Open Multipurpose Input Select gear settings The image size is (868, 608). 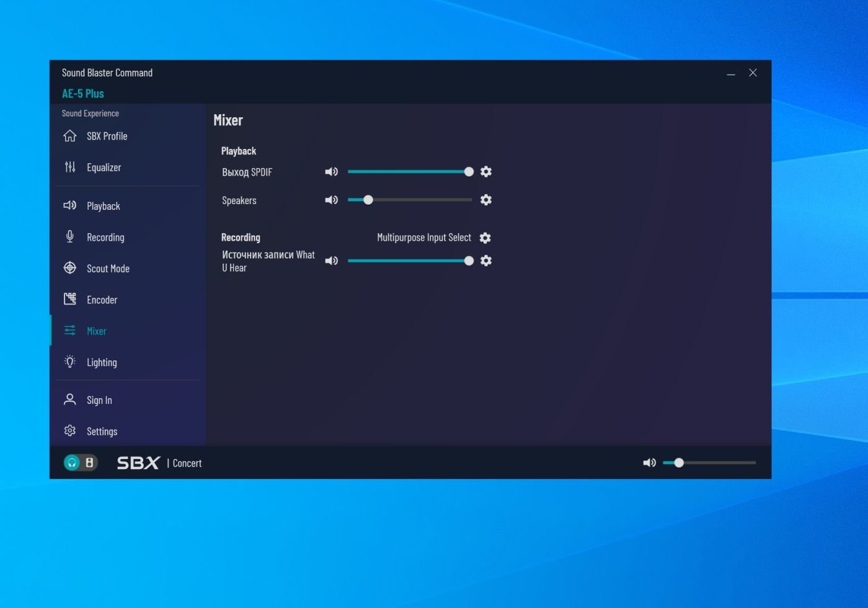[485, 238]
